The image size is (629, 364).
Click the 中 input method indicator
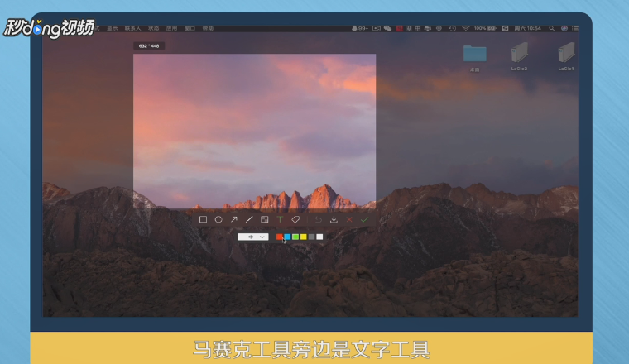tap(418, 28)
